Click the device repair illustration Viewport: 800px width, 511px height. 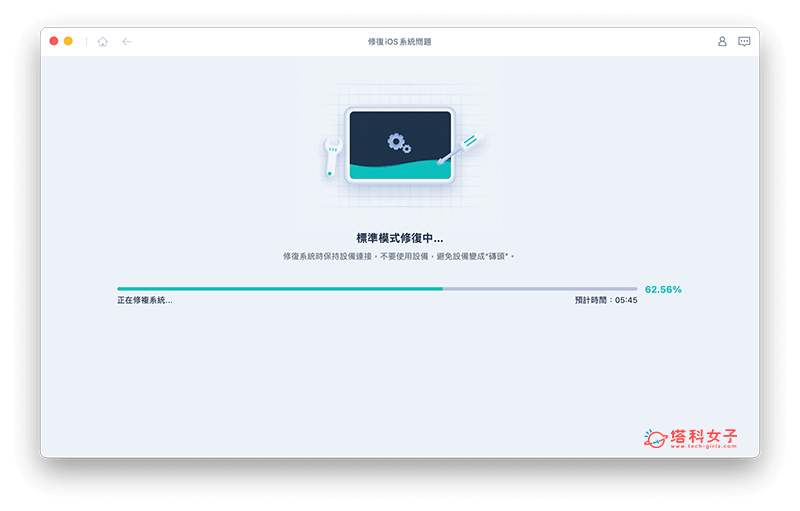tap(402, 146)
